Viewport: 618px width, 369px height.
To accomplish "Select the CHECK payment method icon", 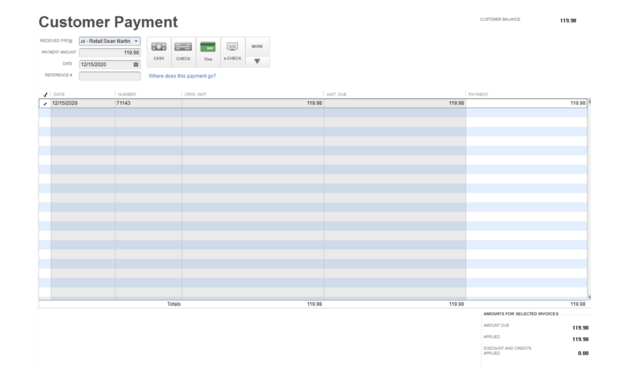I will [x=183, y=52].
